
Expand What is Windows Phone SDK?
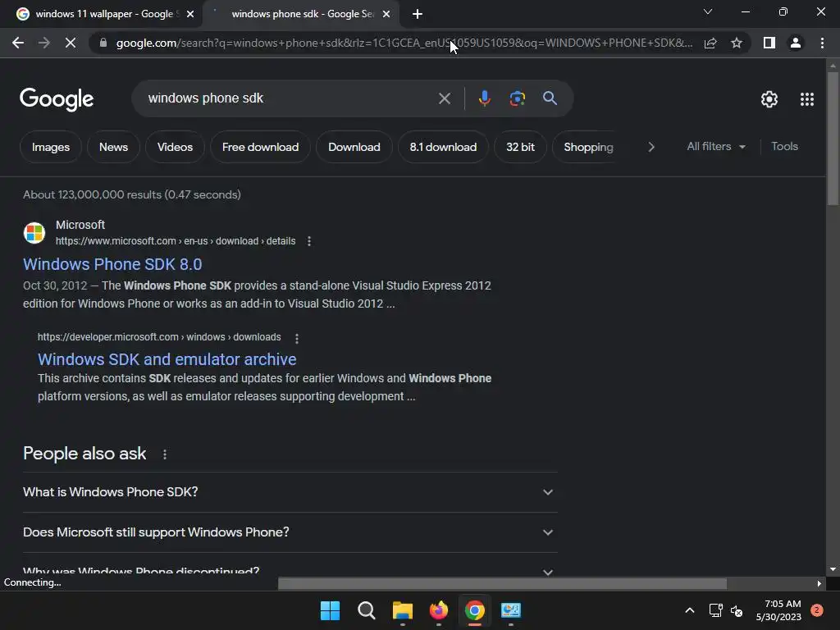pyautogui.click(x=290, y=492)
